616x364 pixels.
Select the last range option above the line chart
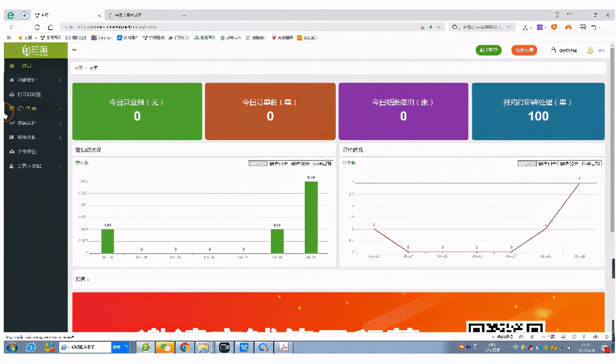pos(591,164)
